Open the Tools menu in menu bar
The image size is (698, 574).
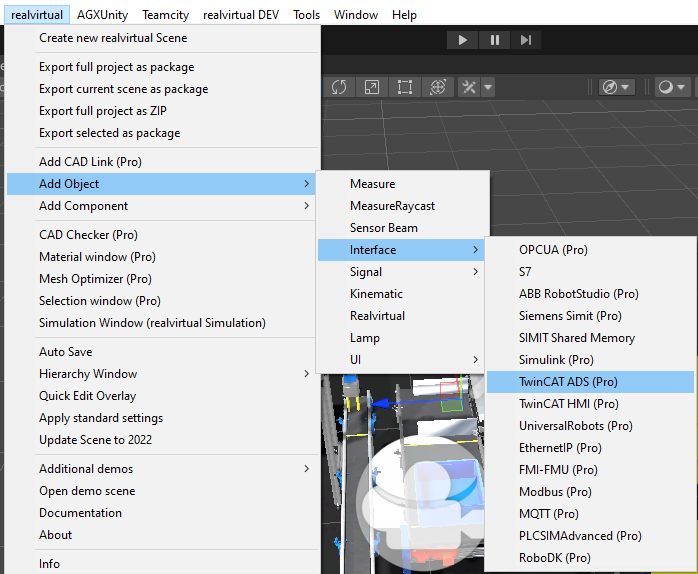point(306,15)
